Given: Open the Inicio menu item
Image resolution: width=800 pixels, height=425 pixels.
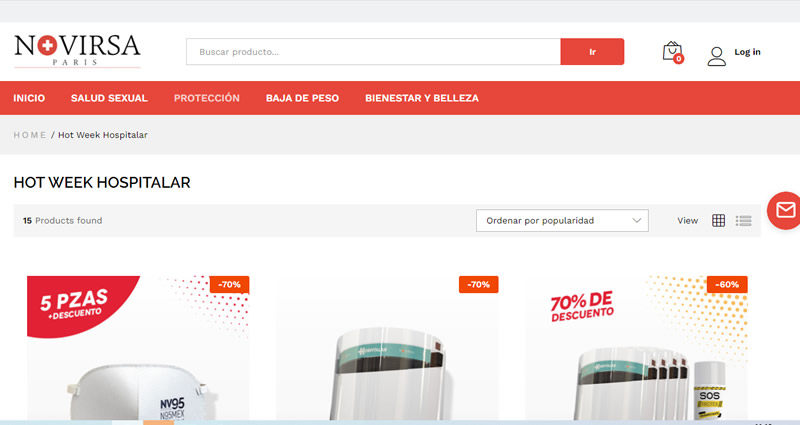Looking at the screenshot, I should (29, 98).
